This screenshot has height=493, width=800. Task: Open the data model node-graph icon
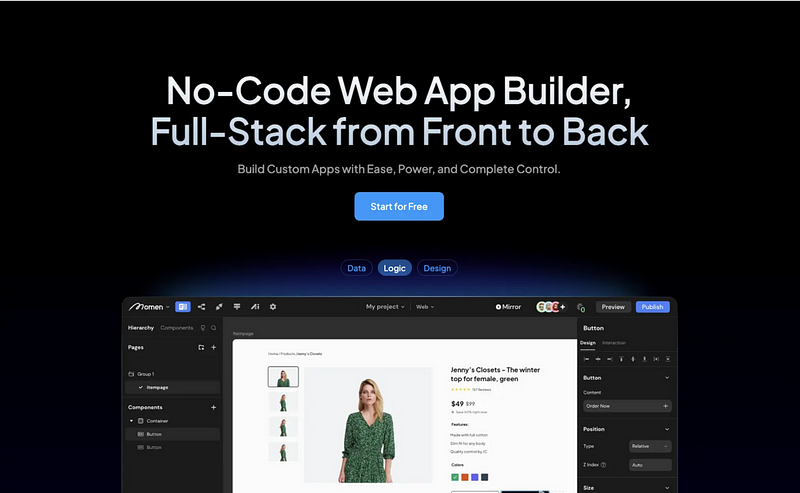[202, 307]
